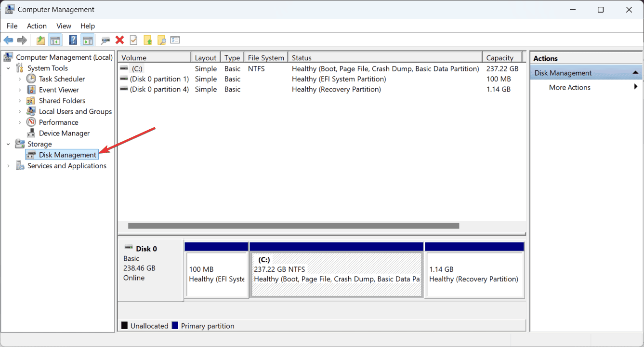The height and width of the screenshot is (347, 644).
Task: Toggle the Show/Hide Console Tree button
Action: click(x=55, y=40)
